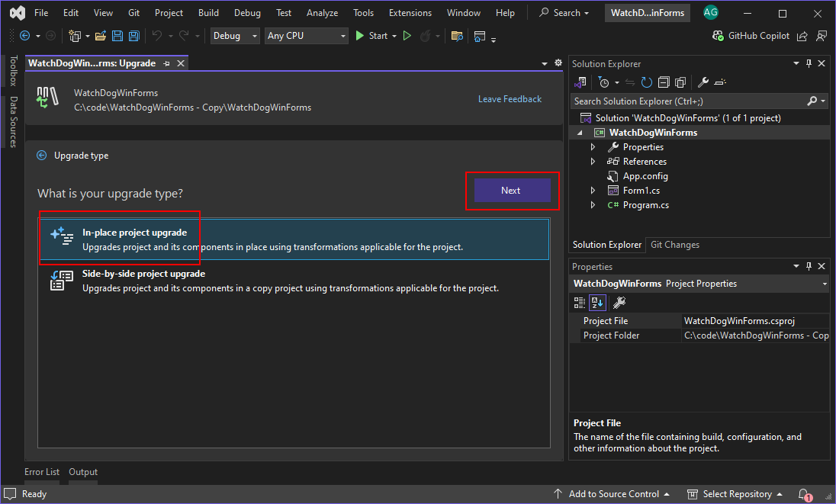Click the Collapse All icon in Solution Explorer
836x504 pixels.
click(664, 82)
